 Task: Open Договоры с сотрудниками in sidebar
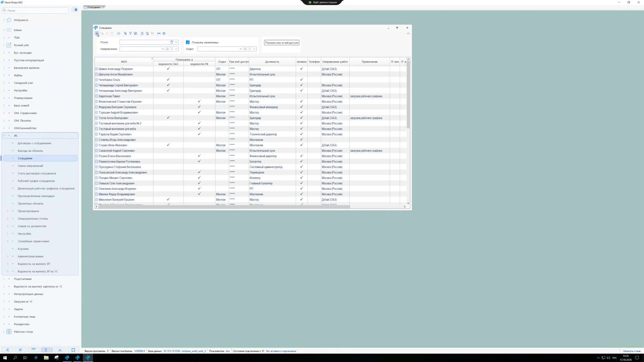(x=34, y=143)
